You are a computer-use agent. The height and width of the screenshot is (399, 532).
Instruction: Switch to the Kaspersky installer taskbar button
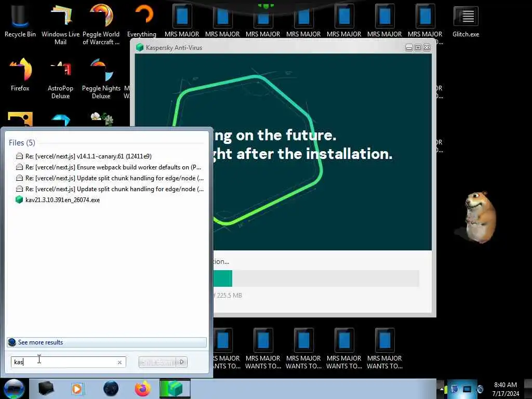click(x=175, y=389)
